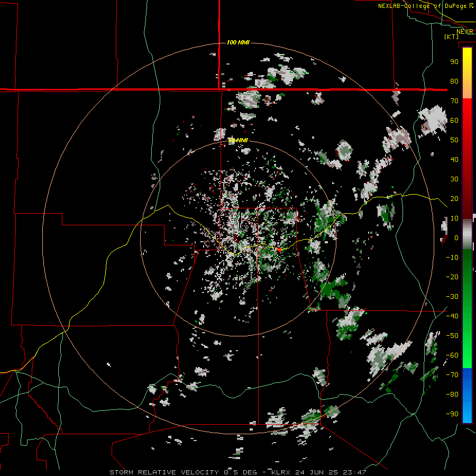Click the gray zero-velocity color bar segment
This screenshot has height=476, width=476.
point(467,234)
